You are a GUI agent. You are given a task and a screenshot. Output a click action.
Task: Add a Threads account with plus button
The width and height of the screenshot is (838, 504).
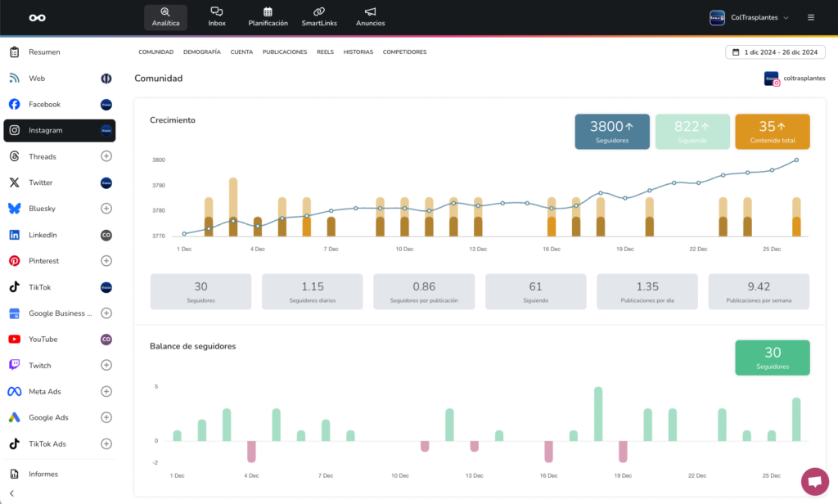click(106, 156)
